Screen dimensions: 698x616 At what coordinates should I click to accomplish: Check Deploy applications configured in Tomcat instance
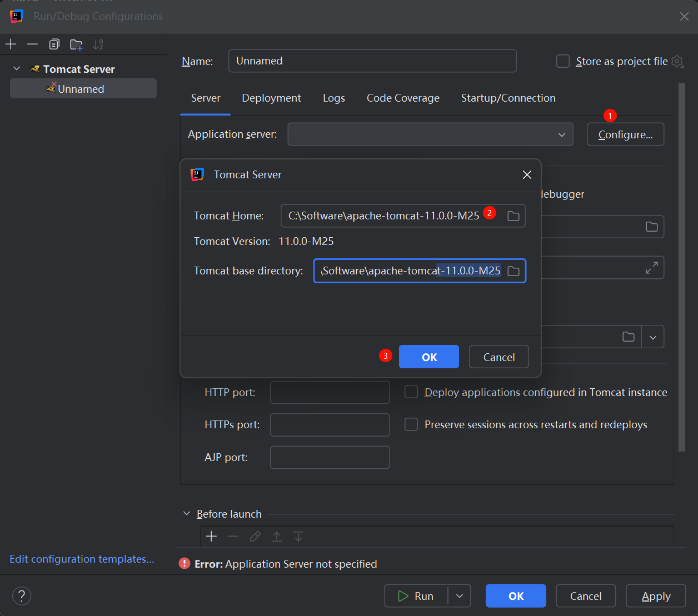tap(411, 392)
